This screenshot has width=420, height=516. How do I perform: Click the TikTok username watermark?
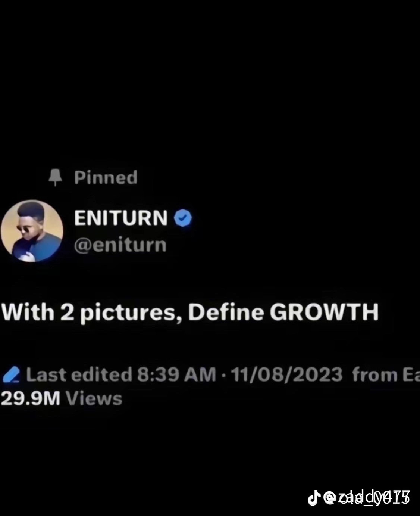click(x=366, y=498)
